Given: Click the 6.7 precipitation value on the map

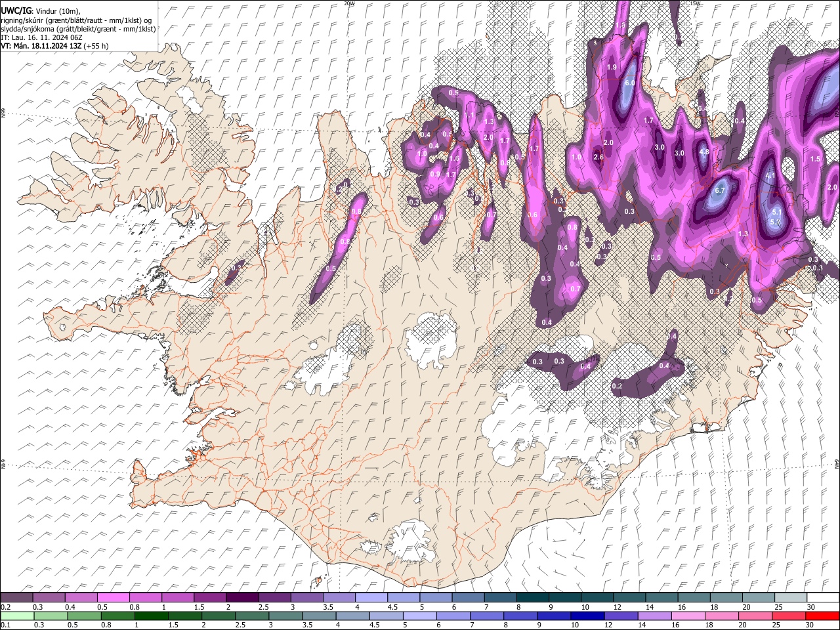Looking at the screenshot, I should (x=720, y=190).
